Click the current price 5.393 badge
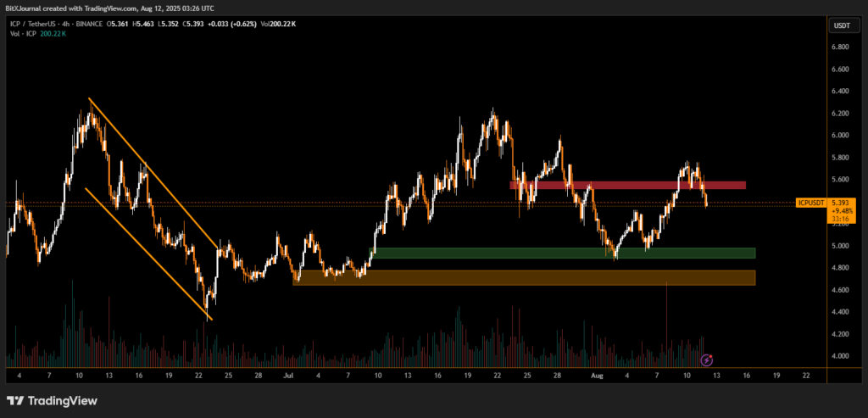Screen dimensions: 868x418 click(839, 203)
